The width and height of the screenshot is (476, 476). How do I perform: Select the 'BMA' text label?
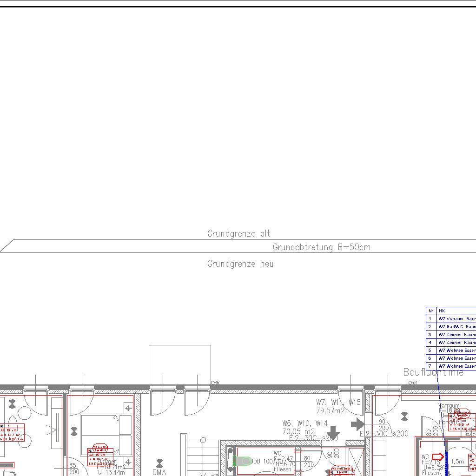[x=159, y=472]
